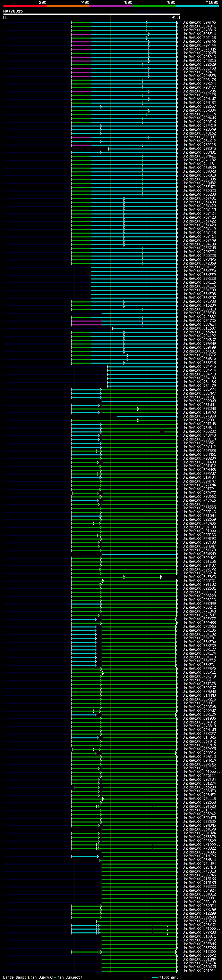Select the UniRef100_P15280 label
222x980 pixels.
click(x=199, y=306)
